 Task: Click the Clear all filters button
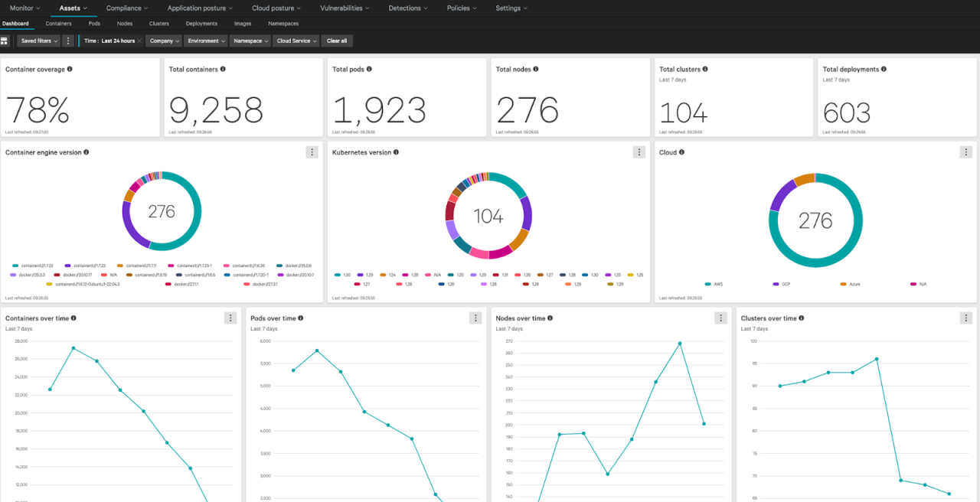coord(338,41)
